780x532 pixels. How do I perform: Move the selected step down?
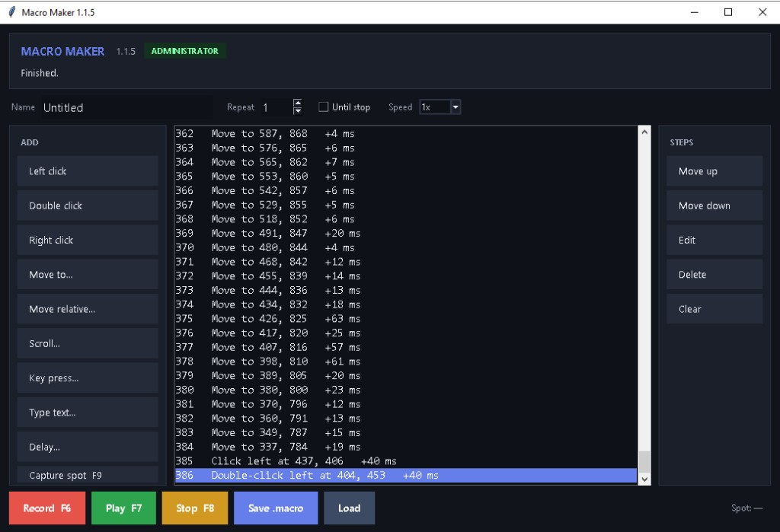pyautogui.click(x=714, y=205)
